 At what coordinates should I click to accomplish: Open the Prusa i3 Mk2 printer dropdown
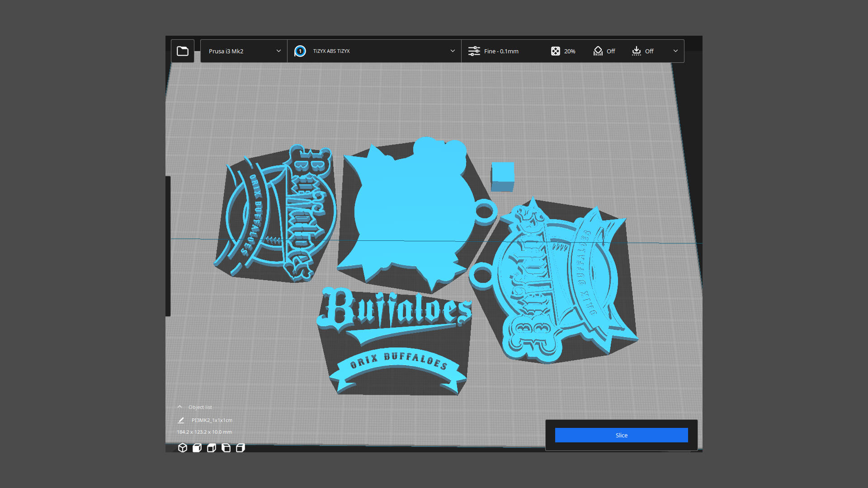coord(244,51)
